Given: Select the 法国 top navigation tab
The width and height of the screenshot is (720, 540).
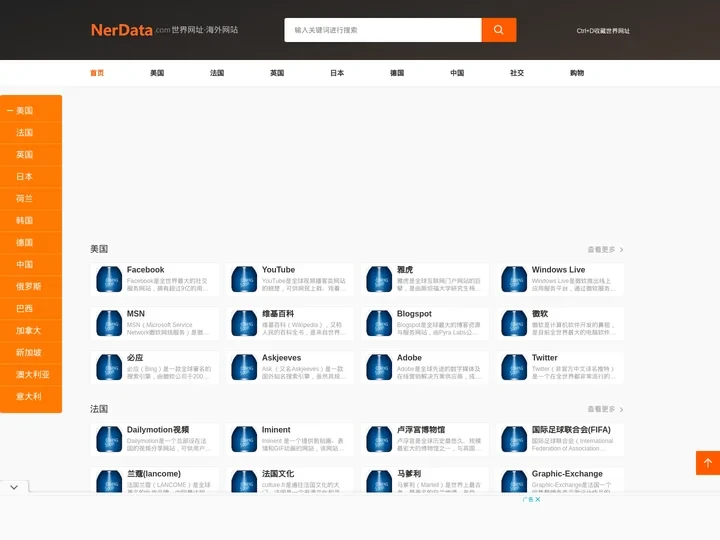Looking at the screenshot, I should coord(217,73).
